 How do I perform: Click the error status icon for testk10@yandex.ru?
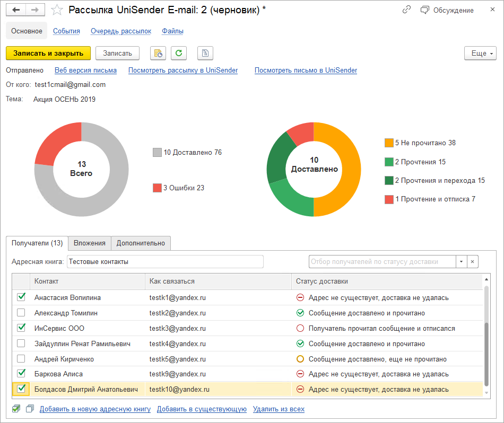pyautogui.click(x=300, y=390)
